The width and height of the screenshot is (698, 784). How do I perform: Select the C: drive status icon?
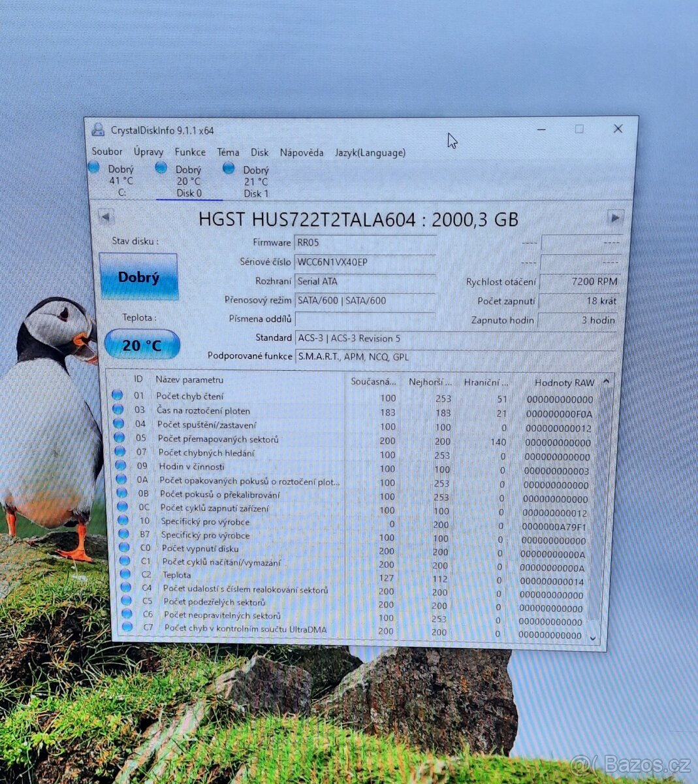94,168
